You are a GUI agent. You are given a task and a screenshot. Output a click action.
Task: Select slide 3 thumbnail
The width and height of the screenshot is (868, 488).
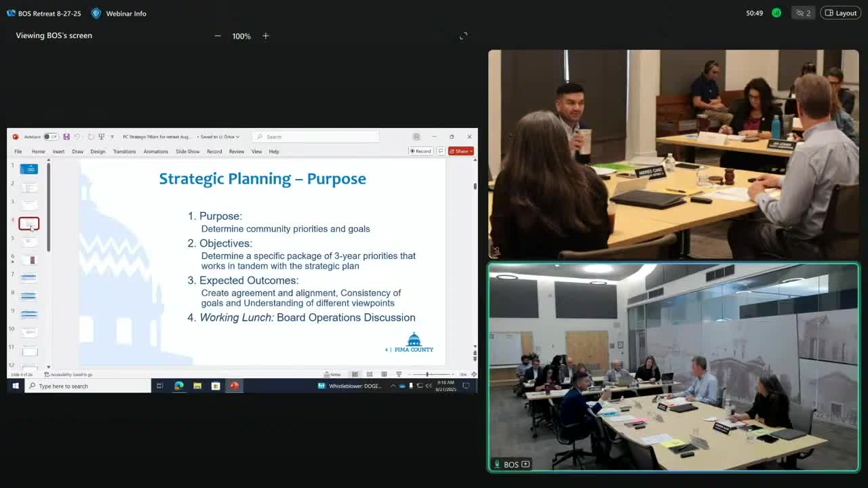[29, 205]
